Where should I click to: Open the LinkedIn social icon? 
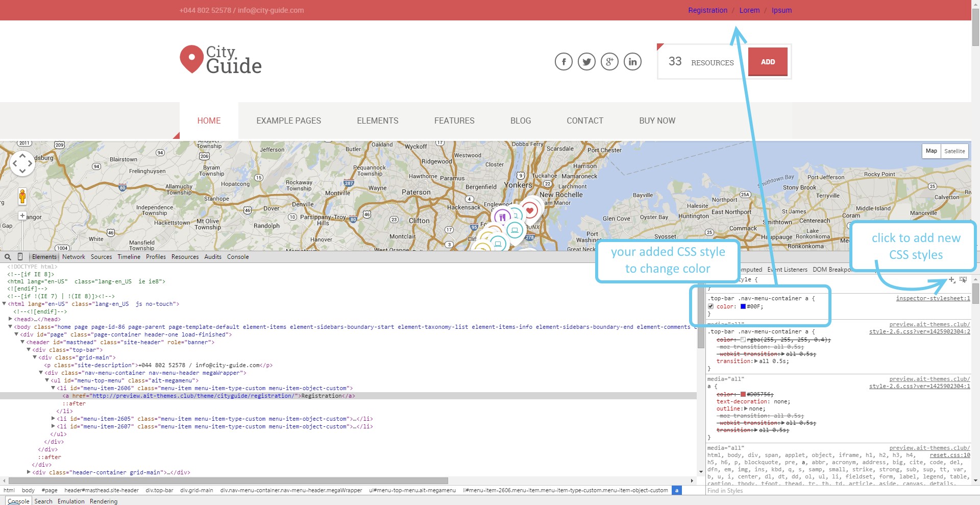[633, 61]
